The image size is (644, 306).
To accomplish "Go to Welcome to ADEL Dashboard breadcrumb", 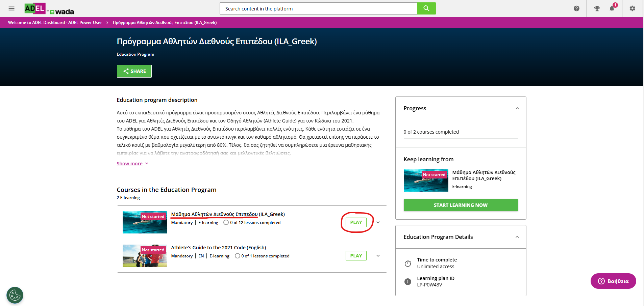I will (x=55, y=23).
